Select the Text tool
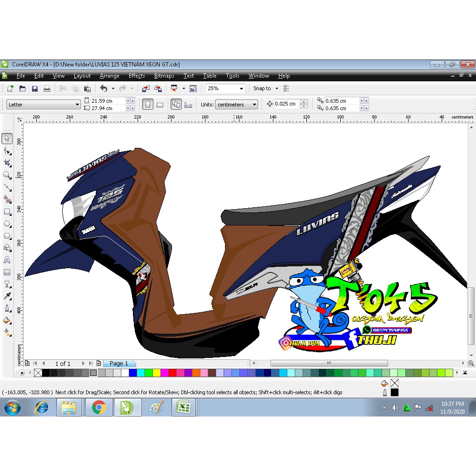The height and width of the screenshot is (476, 476). coord(7,260)
